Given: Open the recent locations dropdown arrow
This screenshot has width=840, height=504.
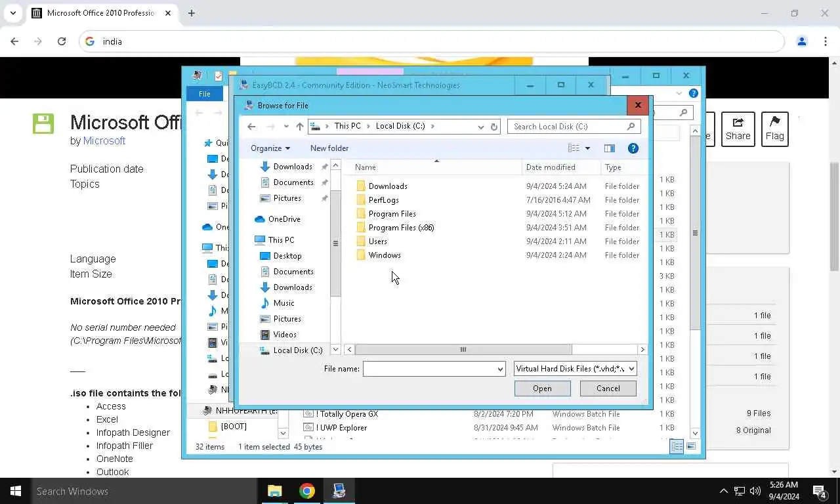Looking at the screenshot, I should [286, 127].
